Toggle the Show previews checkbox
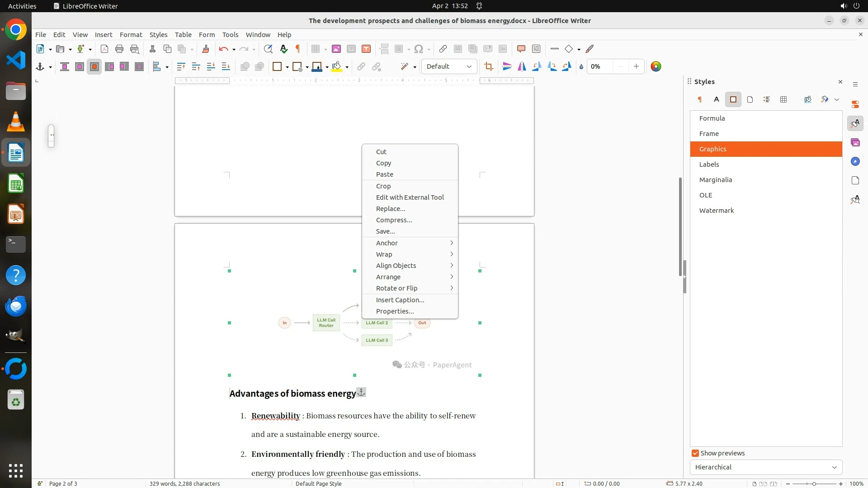868x488 pixels. [695, 453]
